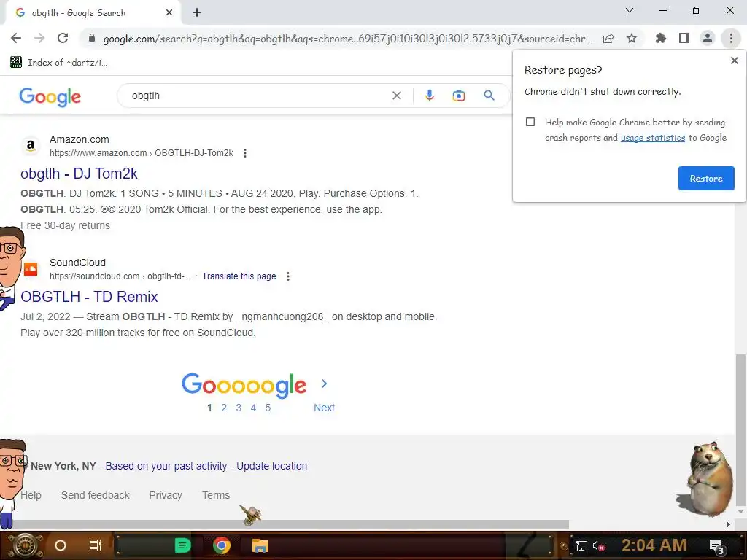Open Task View in the taskbar
The height and width of the screenshot is (560, 747).
coord(96,545)
